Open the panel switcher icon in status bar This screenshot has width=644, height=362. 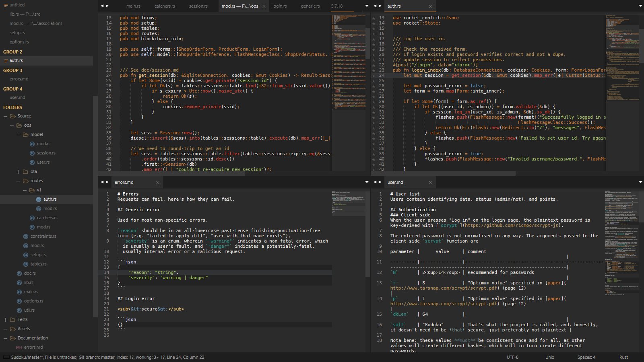(6, 357)
